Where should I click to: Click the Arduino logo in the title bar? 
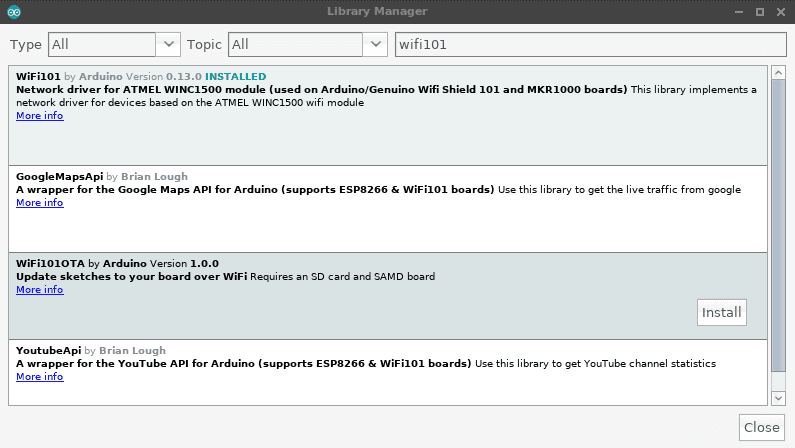coord(13,12)
